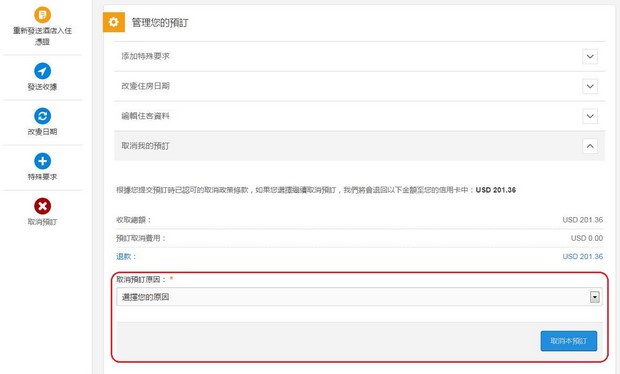Click the 預訂取消費用 label

point(140,238)
